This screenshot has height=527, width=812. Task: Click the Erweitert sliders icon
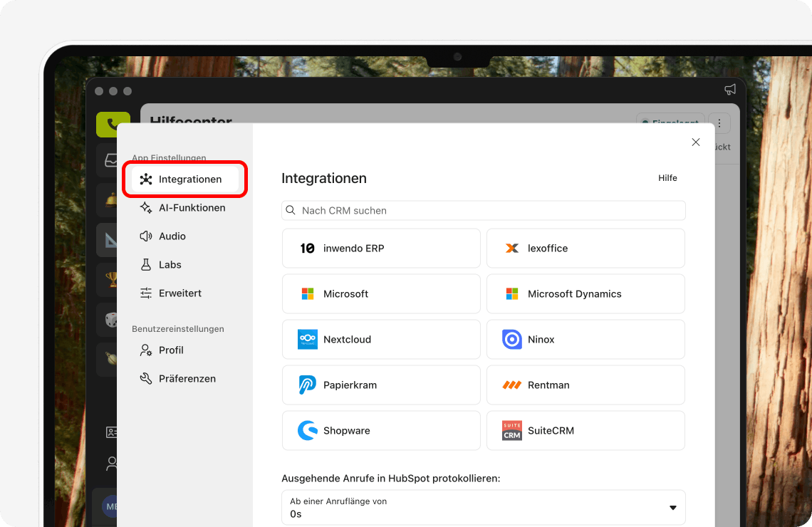pos(147,293)
